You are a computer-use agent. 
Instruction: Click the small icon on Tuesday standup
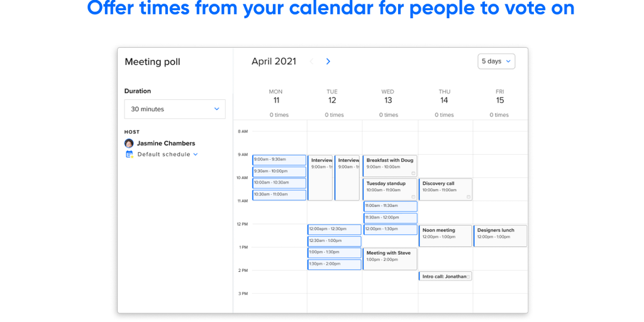coord(413,196)
